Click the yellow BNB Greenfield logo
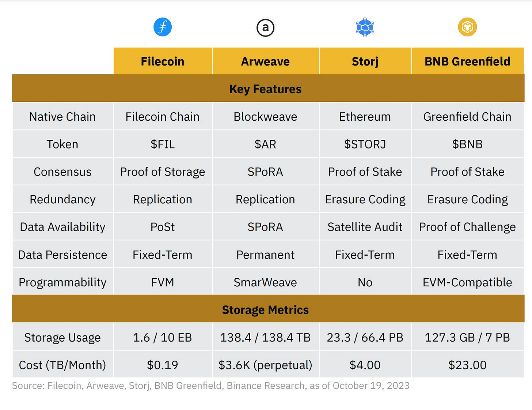Screen dimensions: 532x410 (x=468, y=27)
